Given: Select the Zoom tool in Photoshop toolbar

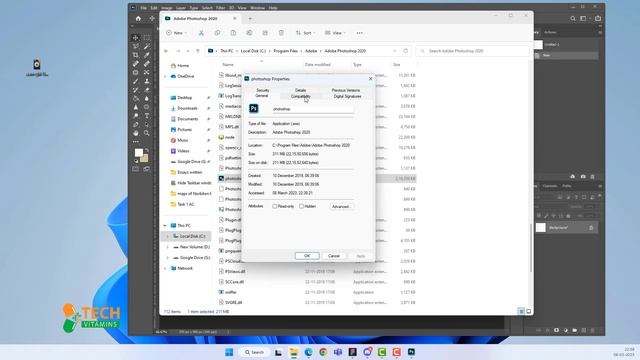Looking at the screenshot, I should coord(147,133).
